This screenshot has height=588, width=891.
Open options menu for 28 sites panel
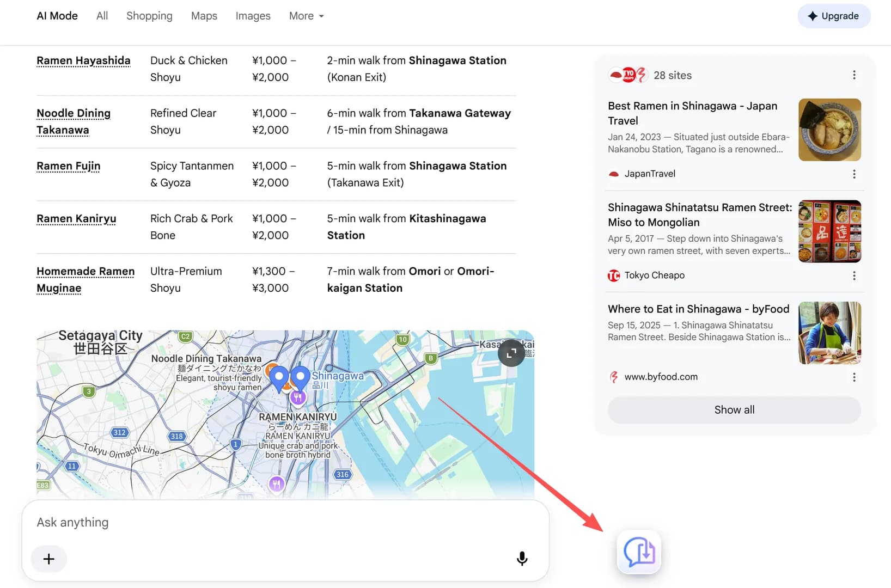point(854,75)
